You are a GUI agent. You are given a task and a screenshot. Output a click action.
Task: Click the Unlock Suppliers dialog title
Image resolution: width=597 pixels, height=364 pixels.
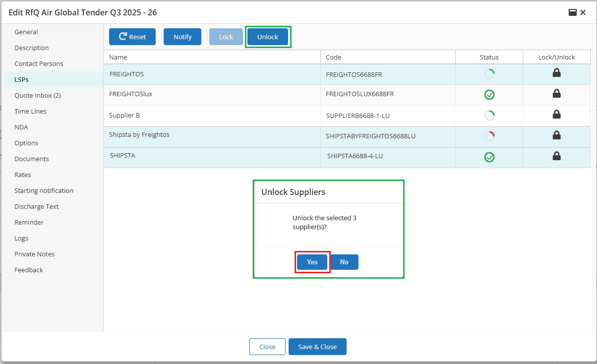pos(294,192)
